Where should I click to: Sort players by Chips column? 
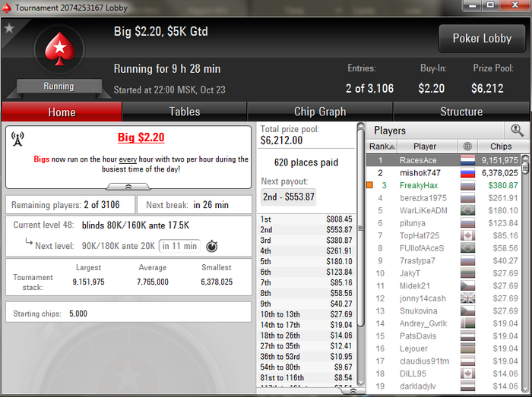501,147
